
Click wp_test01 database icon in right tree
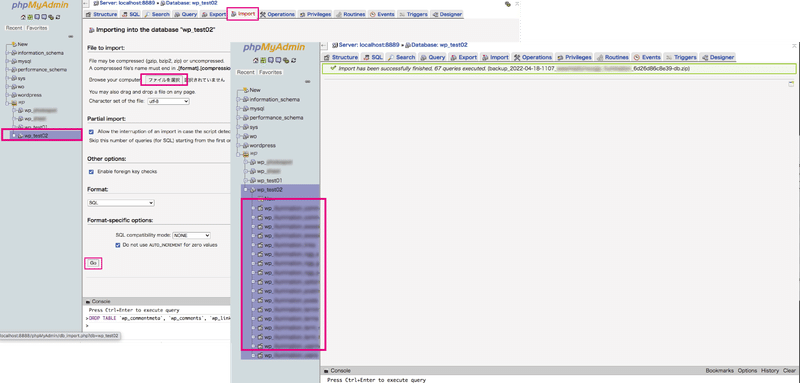(253, 181)
